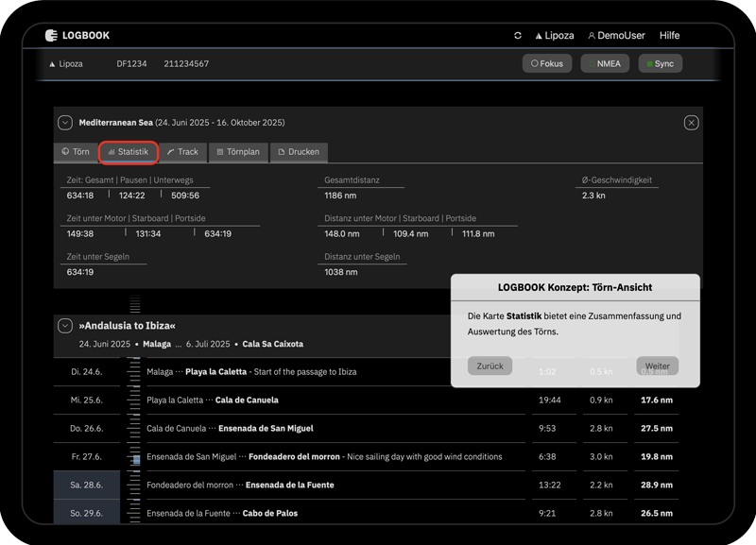Toggle the NMEA connection
Screen dimensions: 756x545
(605, 64)
